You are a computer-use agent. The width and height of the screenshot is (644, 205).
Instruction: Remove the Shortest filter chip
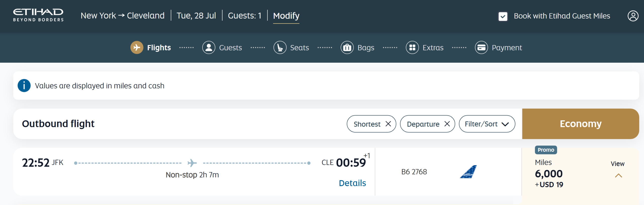pos(388,124)
